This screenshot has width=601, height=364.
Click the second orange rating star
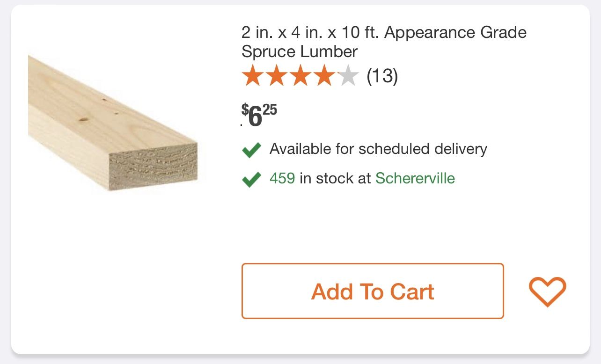[x=277, y=76]
